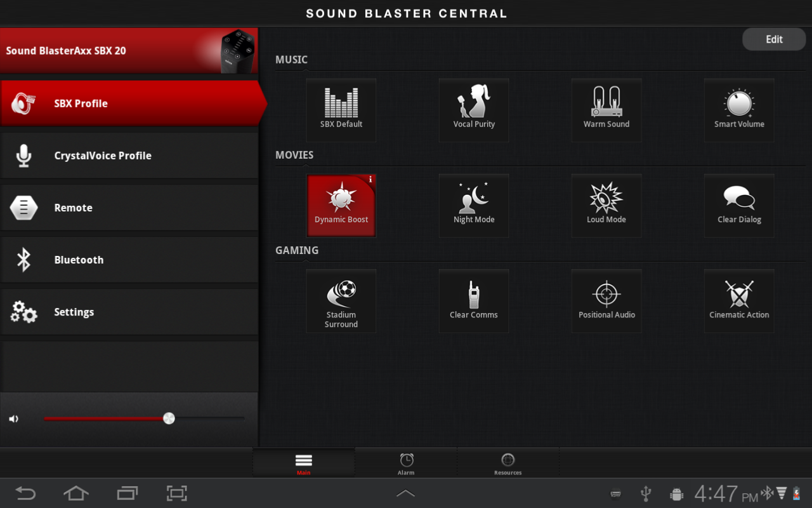This screenshot has width=812, height=508.
Task: Click the Edit button
Action: (x=774, y=39)
